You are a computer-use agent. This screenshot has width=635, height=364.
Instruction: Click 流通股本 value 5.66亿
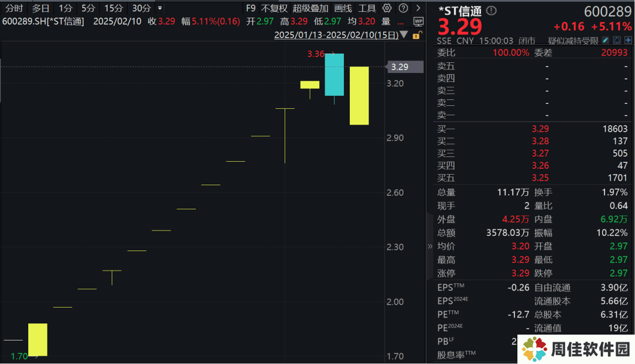pos(614,301)
